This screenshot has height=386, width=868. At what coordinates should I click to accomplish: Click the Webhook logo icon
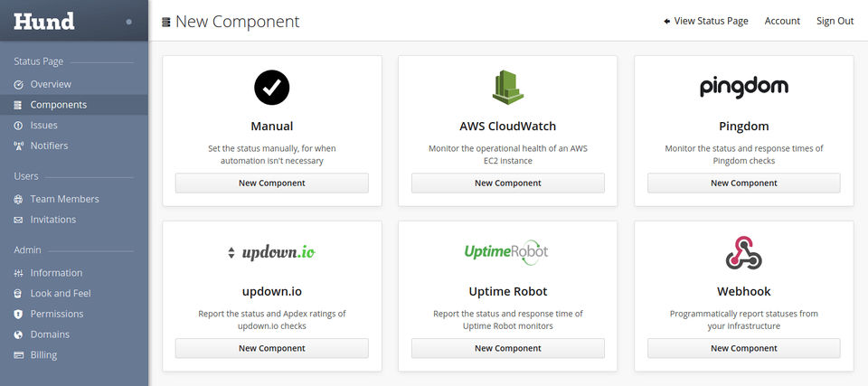coord(743,252)
